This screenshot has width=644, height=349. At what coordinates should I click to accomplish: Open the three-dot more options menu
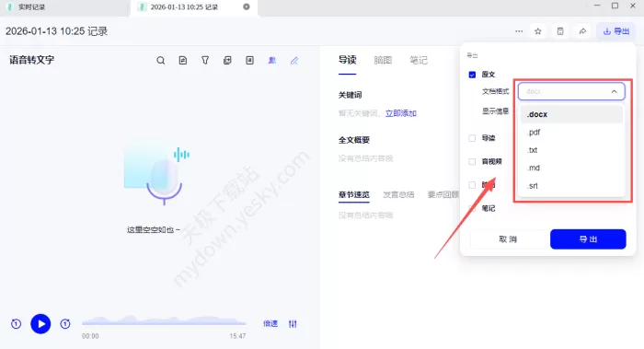coord(519,31)
